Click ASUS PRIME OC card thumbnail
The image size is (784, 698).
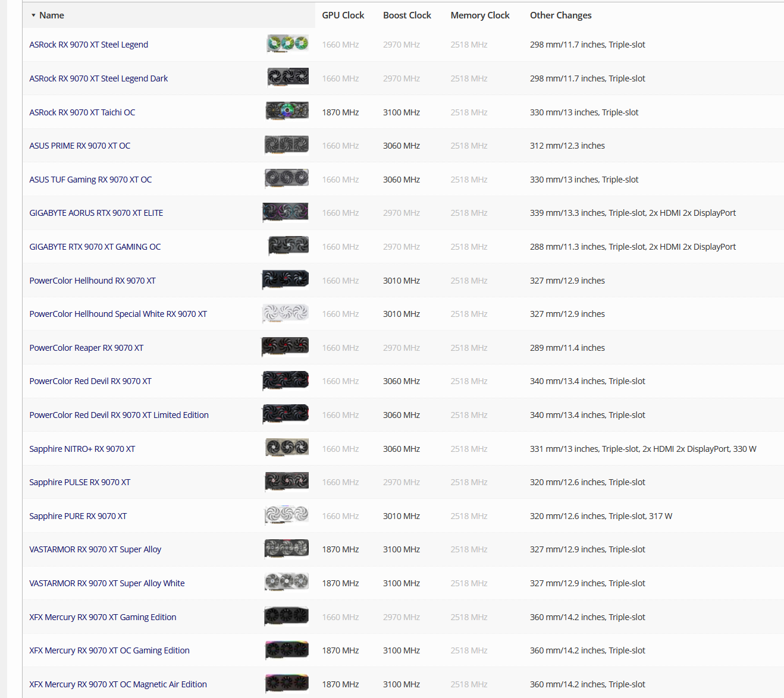(287, 144)
